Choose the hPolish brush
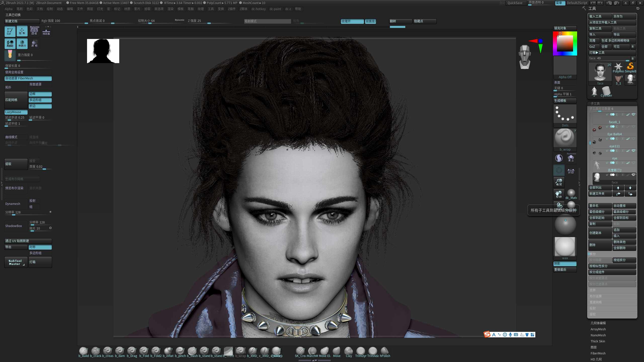Screen dimensions: 644x362 click(x=385, y=352)
